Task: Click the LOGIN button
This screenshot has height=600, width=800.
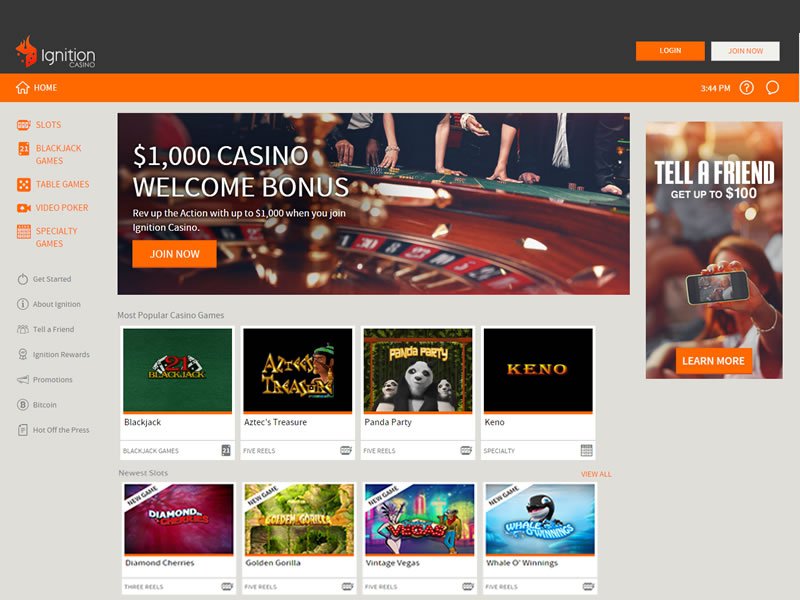Action: point(670,51)
